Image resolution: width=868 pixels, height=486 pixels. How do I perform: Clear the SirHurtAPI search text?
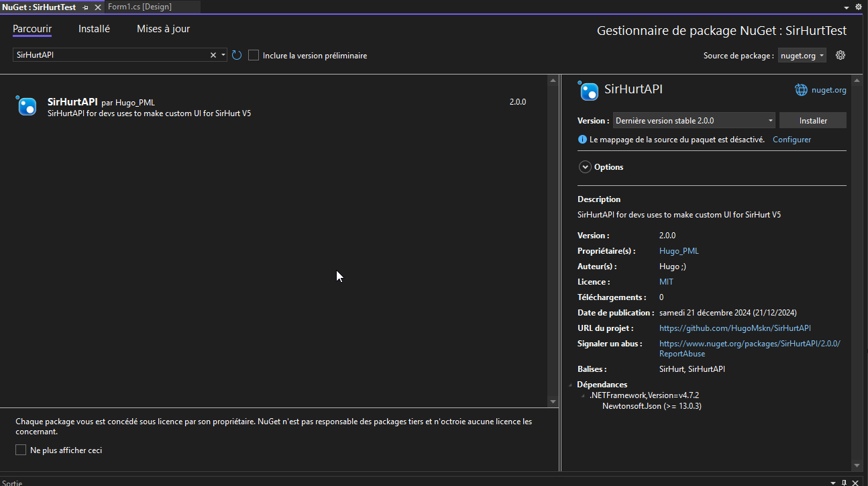213,55
